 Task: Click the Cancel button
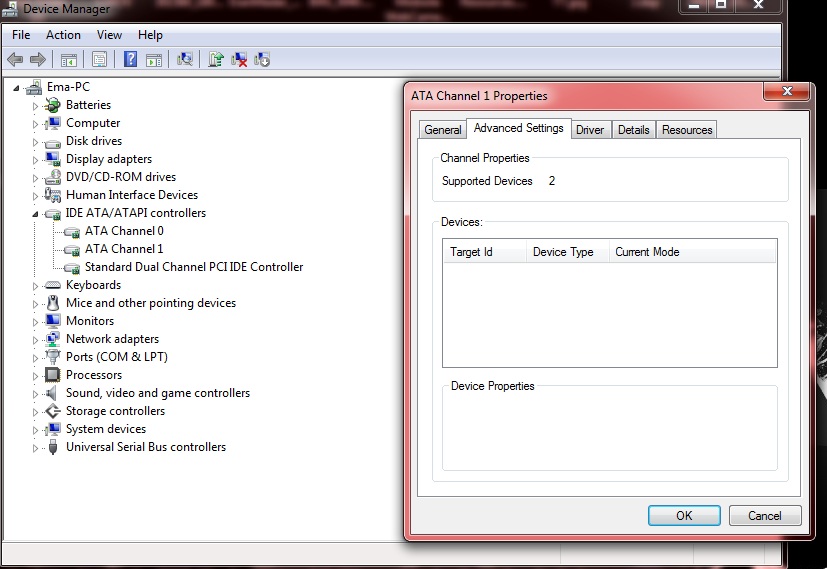(x=764, y=516)
